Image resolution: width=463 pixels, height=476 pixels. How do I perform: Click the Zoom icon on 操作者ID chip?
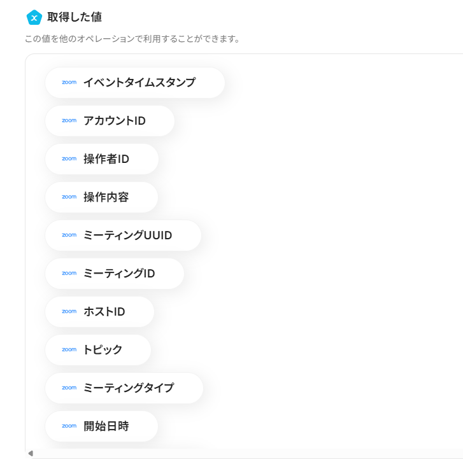pos(69,159)
